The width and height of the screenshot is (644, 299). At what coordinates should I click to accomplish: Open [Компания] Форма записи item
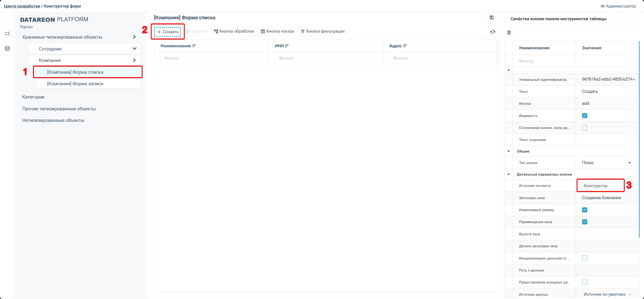(x=75, y=83)
